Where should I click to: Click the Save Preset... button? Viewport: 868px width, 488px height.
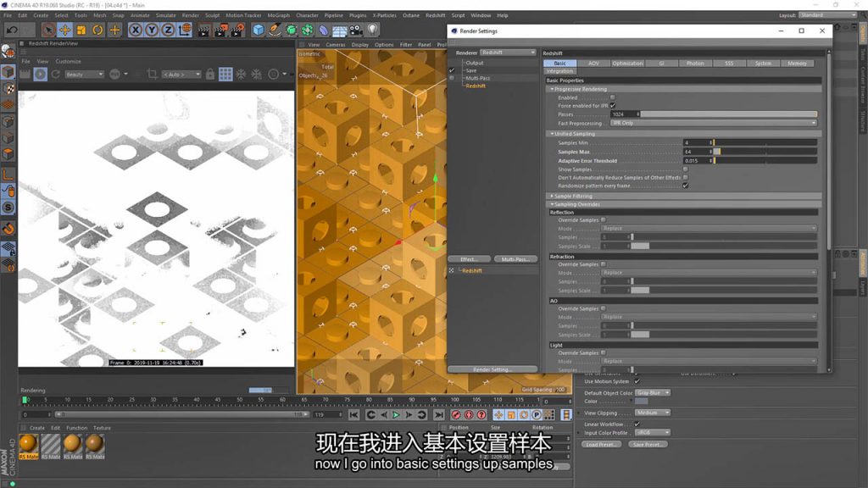pyautogui.click(x=648, y=444)
